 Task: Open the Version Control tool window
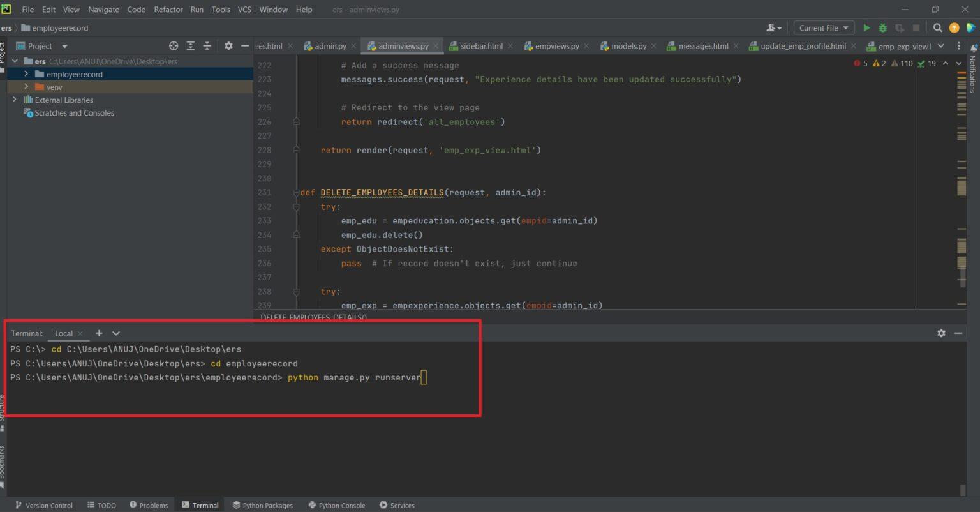pos(43,504)
